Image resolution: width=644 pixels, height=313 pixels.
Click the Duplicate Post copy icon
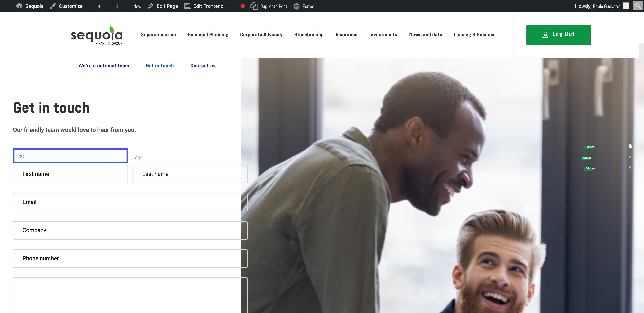254,6
